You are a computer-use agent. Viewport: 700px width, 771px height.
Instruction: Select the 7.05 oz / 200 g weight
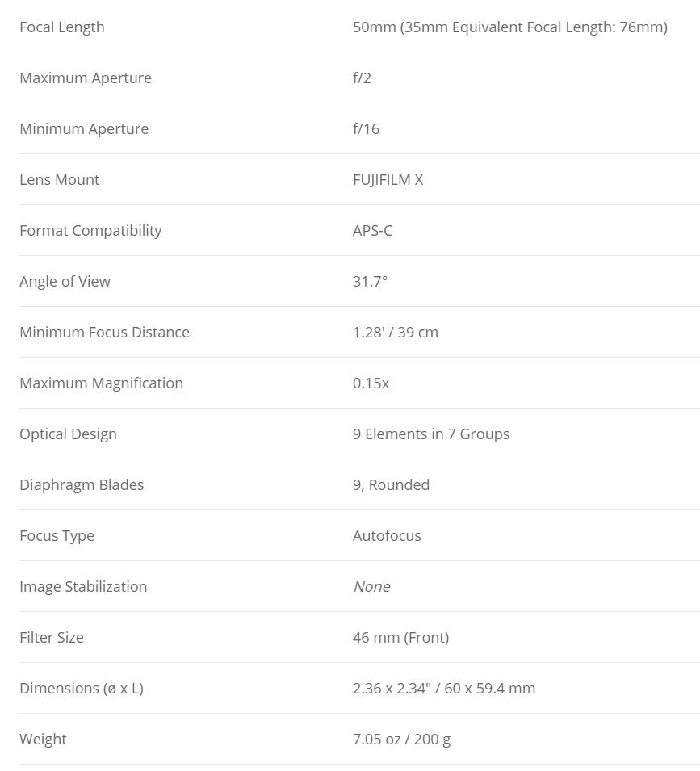(401, 740)
